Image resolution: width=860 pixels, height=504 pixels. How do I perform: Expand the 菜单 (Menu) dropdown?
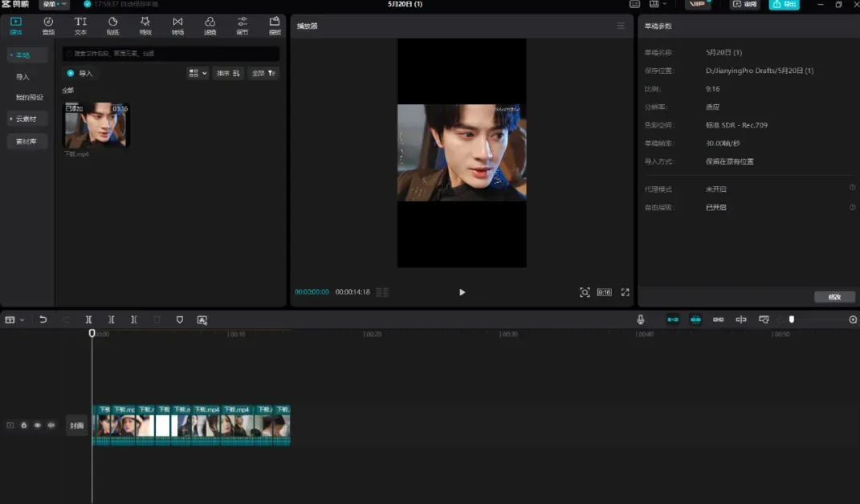[x=55, y=5]
